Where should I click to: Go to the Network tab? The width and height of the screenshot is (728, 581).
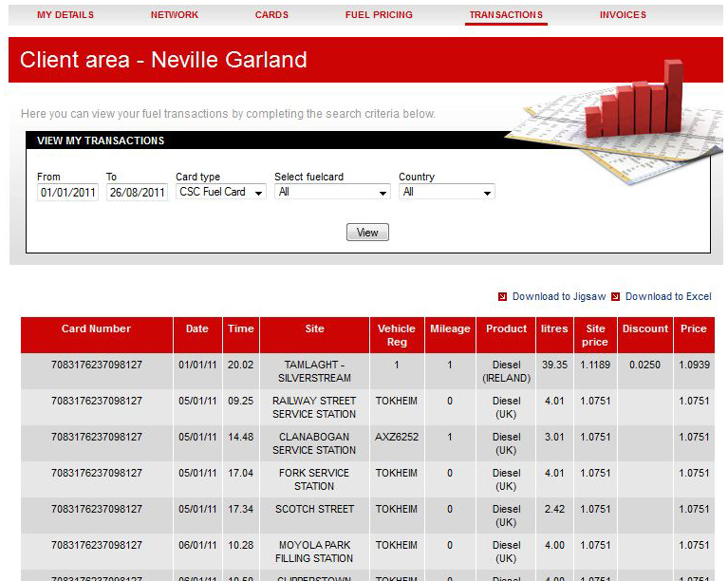coord(175,15)
